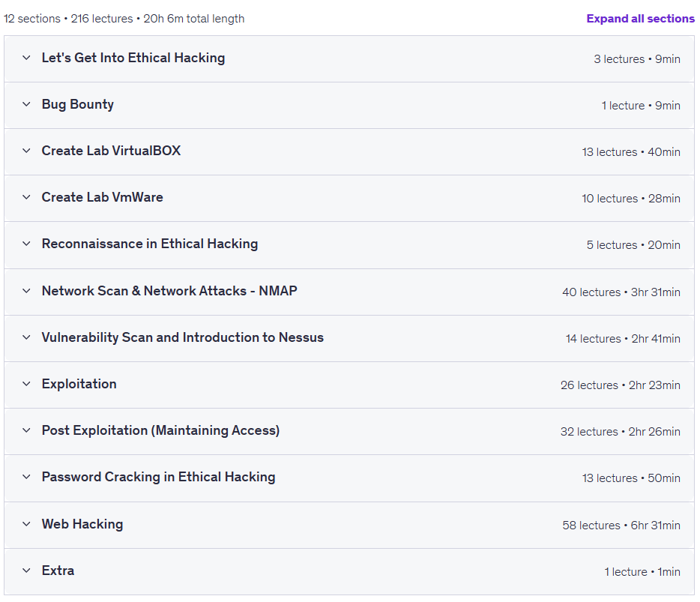Expand the Web Hacking section chevron
The width and height of the screenshot is (700, 602).
click(27, 524)
